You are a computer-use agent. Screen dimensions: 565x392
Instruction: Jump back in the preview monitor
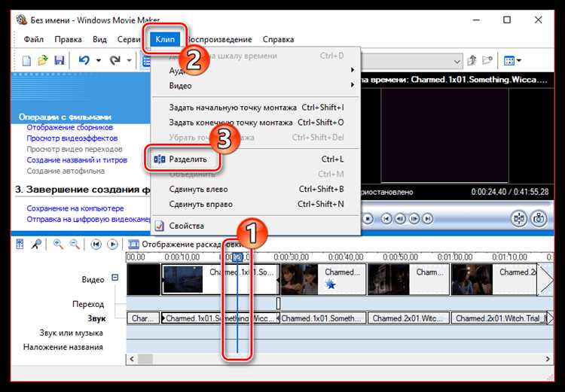(386, 218)
